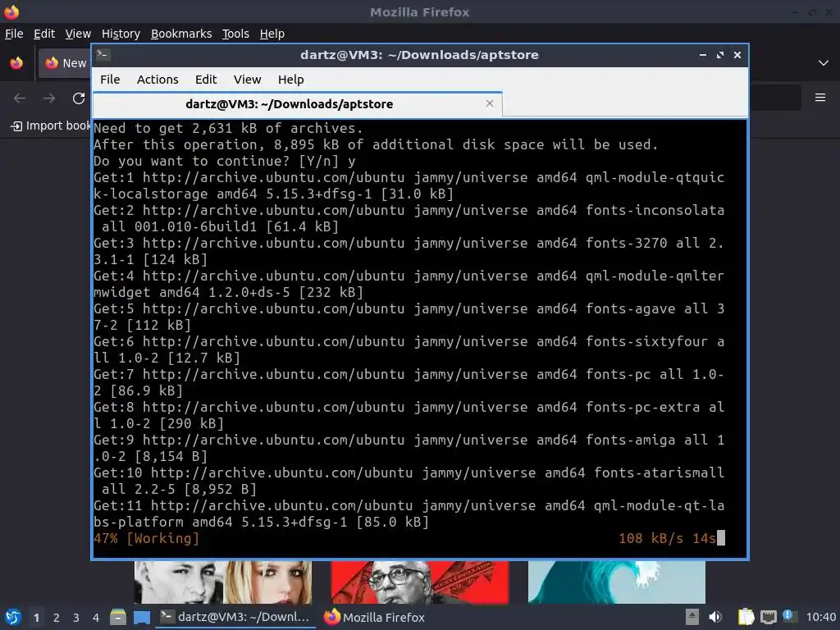Close the terminal window
Image resolution: width=840 pixels, height=630 pixels.
(x=737, y=55)
